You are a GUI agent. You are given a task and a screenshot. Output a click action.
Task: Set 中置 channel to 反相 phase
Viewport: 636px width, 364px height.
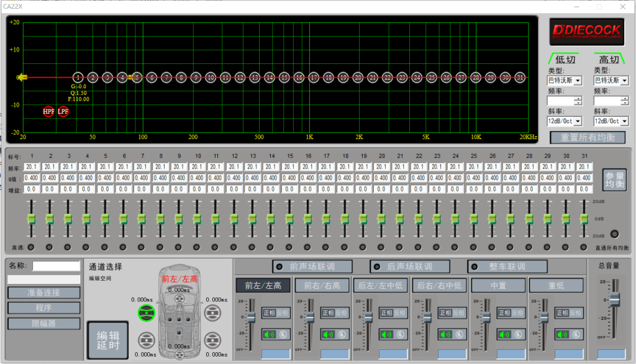coord(517,313)
